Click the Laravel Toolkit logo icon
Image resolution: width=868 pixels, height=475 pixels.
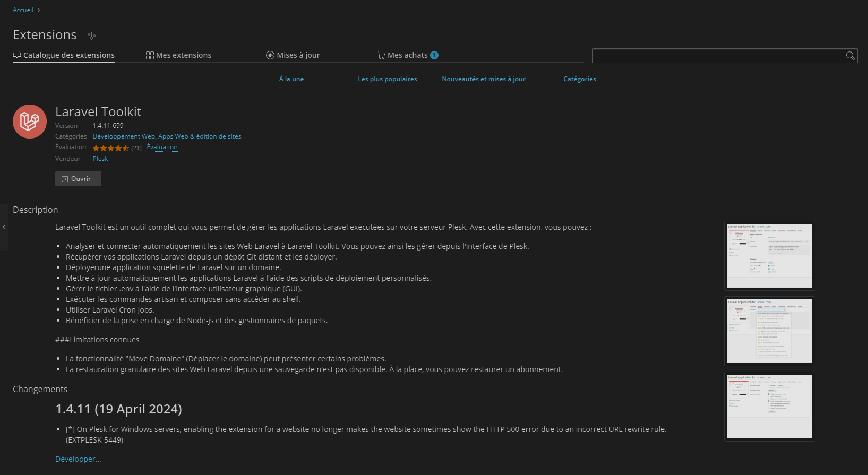point(30,122)
